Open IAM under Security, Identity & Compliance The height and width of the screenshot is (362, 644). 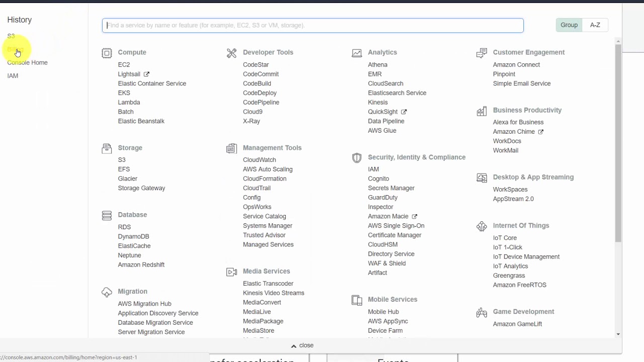373,169
